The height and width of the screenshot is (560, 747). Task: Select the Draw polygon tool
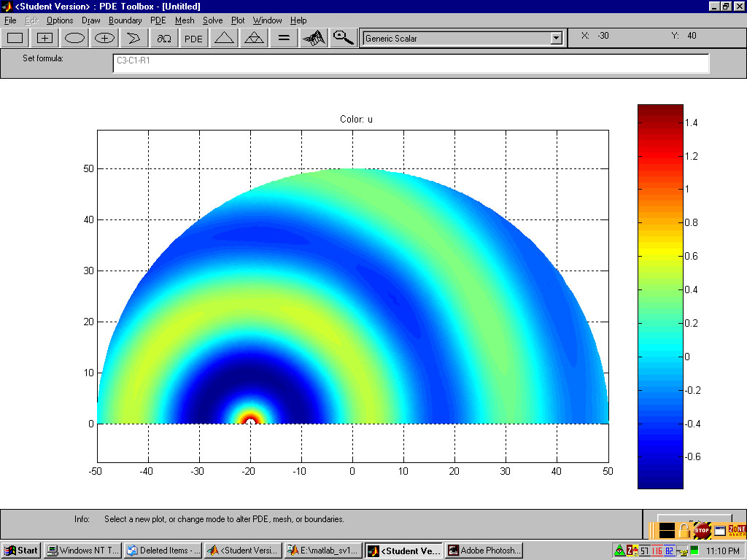pos(134,38)
